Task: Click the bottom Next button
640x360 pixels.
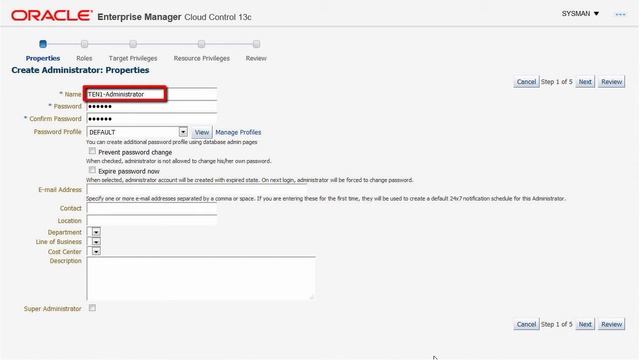Action: (x=585, y=324)
